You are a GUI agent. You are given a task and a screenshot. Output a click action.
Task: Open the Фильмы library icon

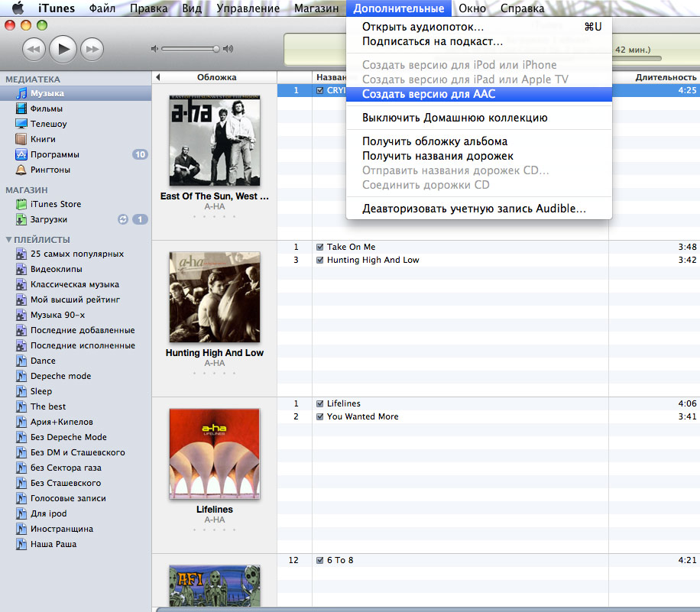click(x=21, y=108)
